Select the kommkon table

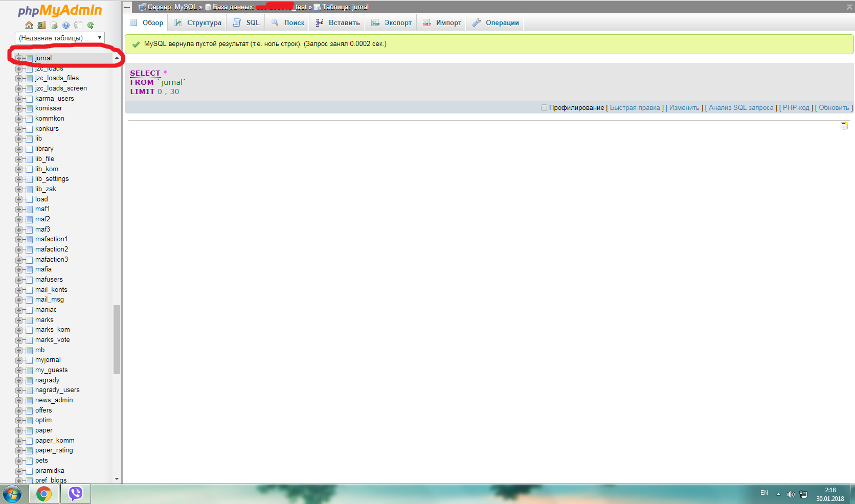click(x=50, y=119)
